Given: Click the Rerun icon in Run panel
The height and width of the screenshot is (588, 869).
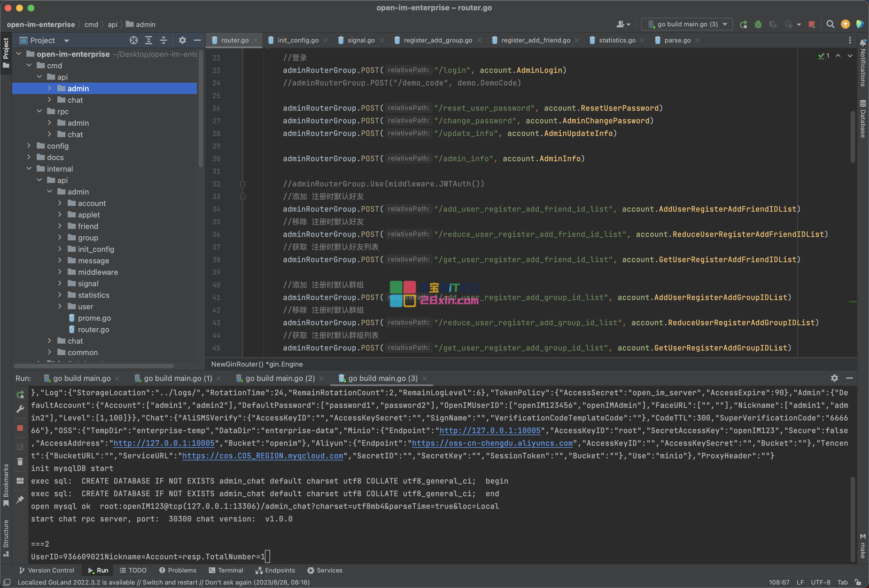Looking at the screenshot, I should [x=20, y=394].
